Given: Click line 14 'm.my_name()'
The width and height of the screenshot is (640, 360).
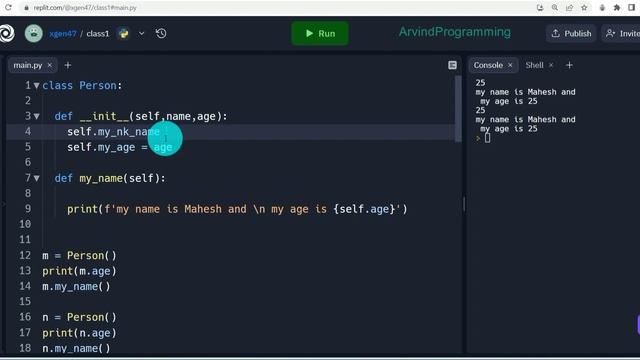Looking at the screenshot, I should pyautogui.click(x=76, y=287).
